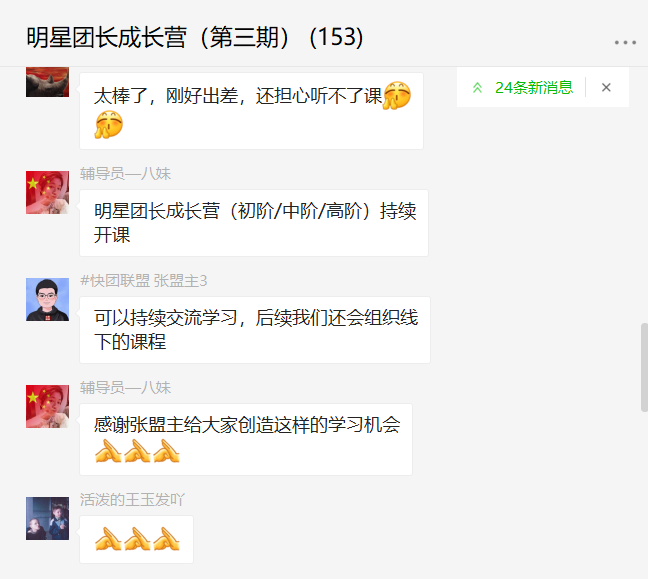This screenshot has width=648, height=579.
Task: Select the 感谢张盟主 message bubble
Action: pyautogui.click(x=246, y=439)
